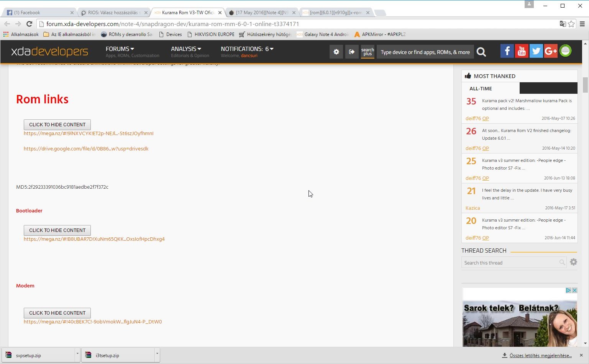Click the magnifier in thread search box

pos(562,262)
